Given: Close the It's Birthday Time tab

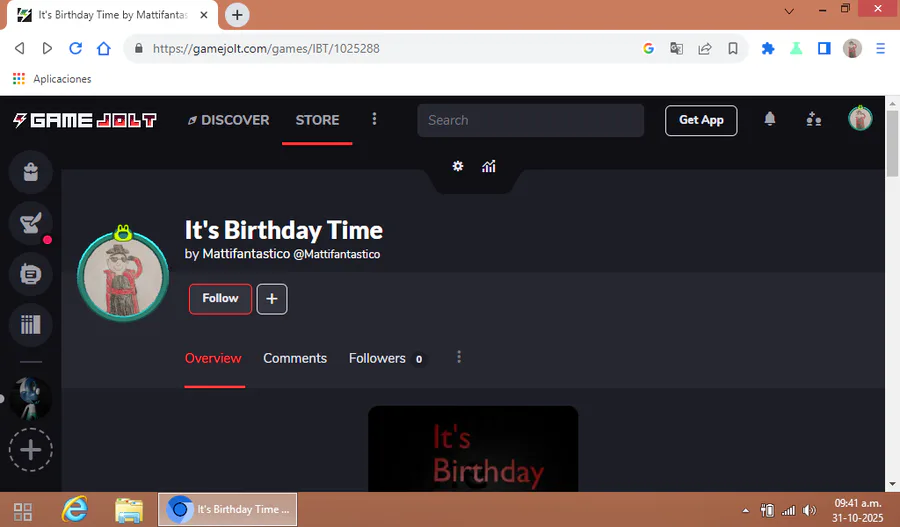Looking at the screenshot, I should point(204,15).
